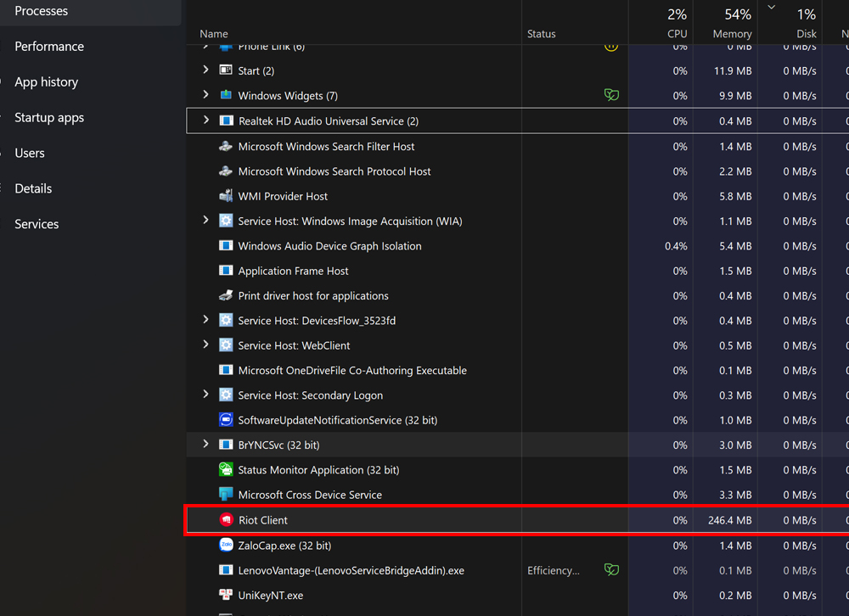This screenshot has height=616, width=849.
Task: Click the Microsoft Cross Device Service icon
Action: [x=226, y=495]
